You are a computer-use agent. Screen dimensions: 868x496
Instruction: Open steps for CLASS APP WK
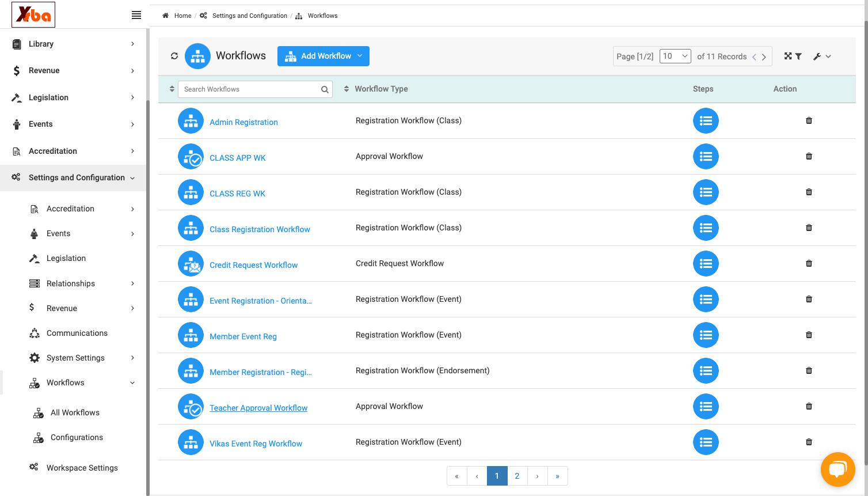coord(706,157)
